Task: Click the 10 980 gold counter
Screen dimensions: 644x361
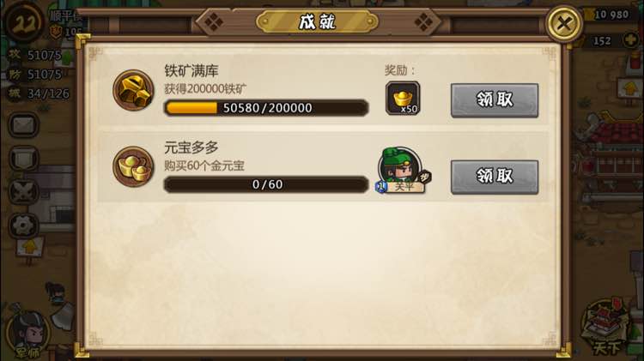Action: pyautogui.click(x=611, y=15)
